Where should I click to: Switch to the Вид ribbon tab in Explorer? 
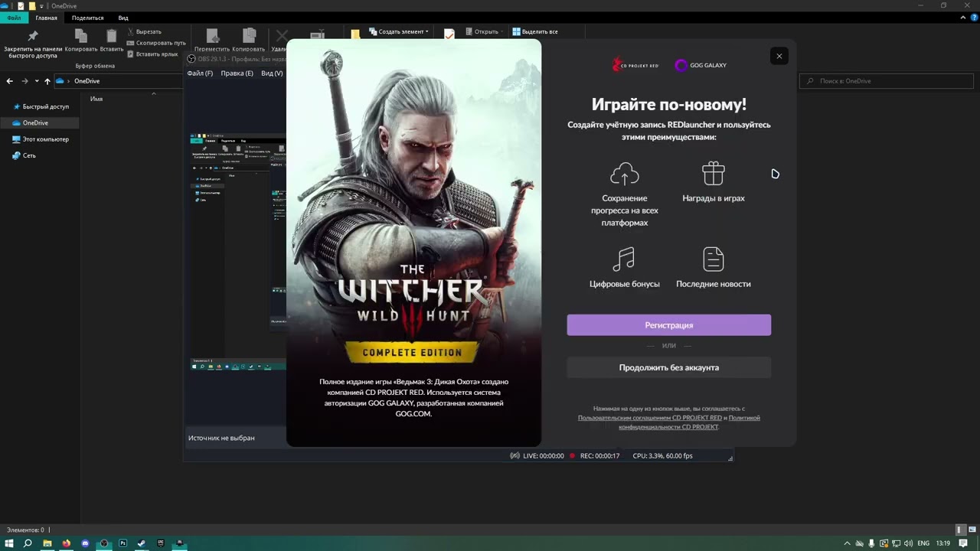(123, 18)
